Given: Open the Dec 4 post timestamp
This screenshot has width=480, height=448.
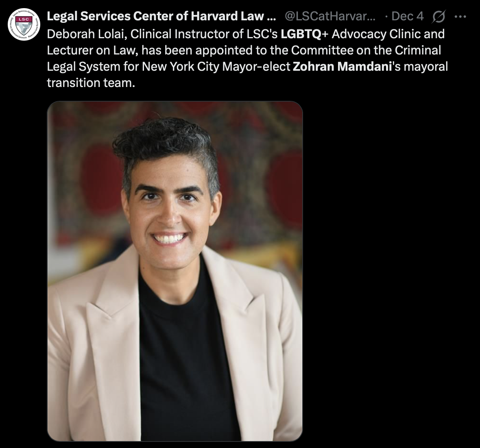Looking at the screenshot, I should pyautogui.click(x=408, y=16).
